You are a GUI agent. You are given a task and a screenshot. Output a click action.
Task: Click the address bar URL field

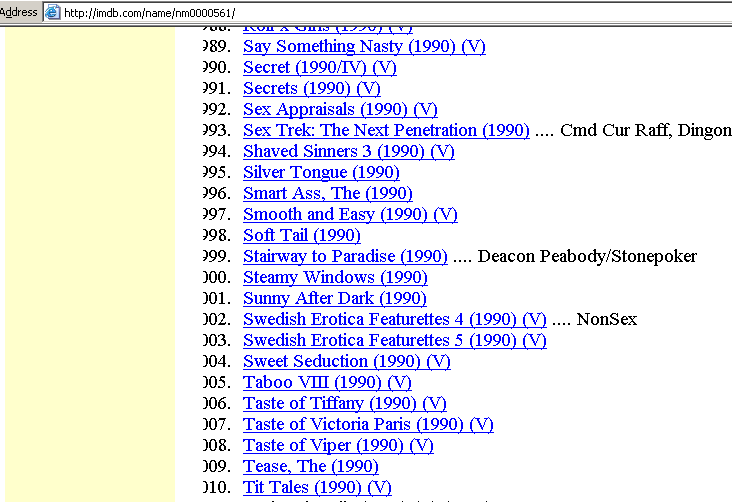[387, 12]
